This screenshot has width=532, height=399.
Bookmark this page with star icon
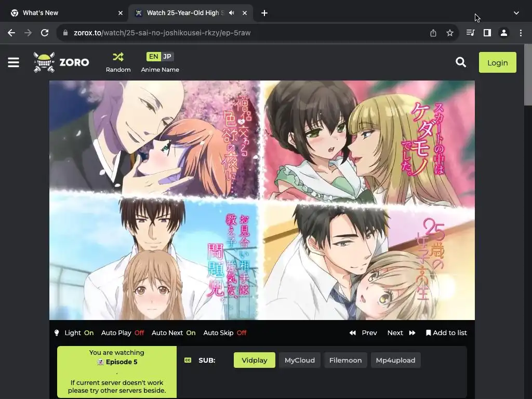coord(449,33)
